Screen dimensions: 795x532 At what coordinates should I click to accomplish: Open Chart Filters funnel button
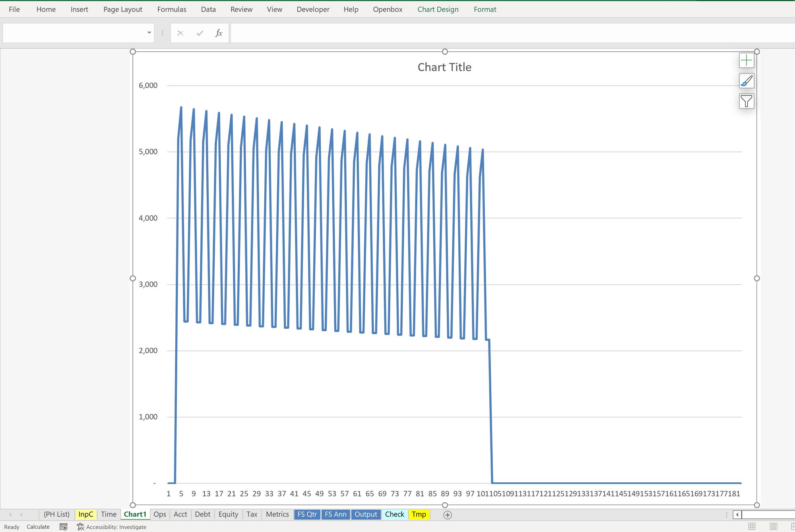[x=746, y=101]
